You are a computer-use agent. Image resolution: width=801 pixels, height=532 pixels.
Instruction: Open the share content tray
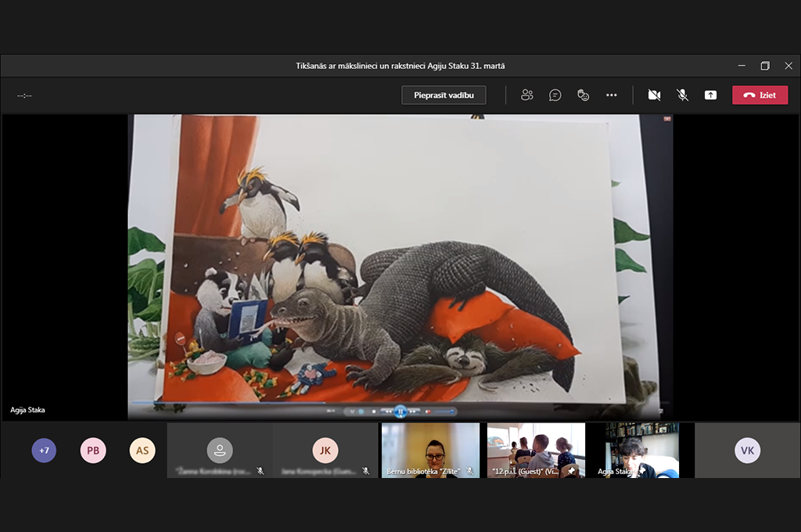coord(710,95)
